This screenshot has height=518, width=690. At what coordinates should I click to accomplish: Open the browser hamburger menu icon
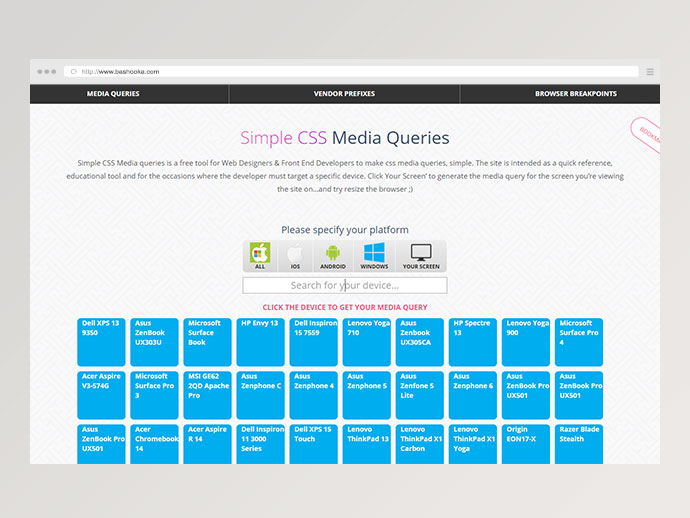(650, 72)
